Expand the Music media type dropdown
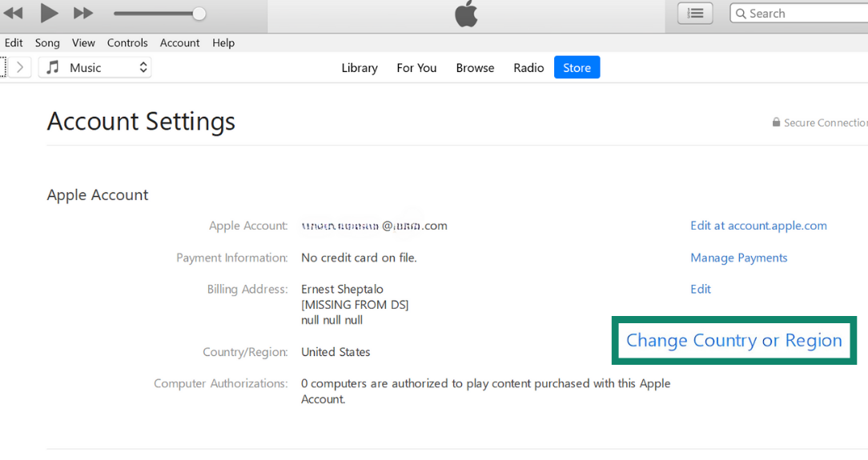The width and height of the screenshot is (868, 460). click(x=143, y=67)
